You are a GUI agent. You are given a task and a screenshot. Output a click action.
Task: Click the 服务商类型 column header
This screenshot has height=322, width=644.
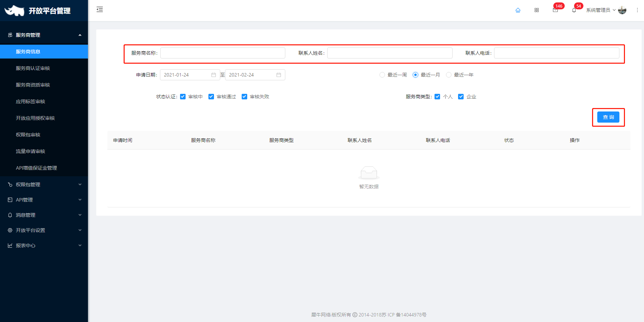[x=281, y=140]
